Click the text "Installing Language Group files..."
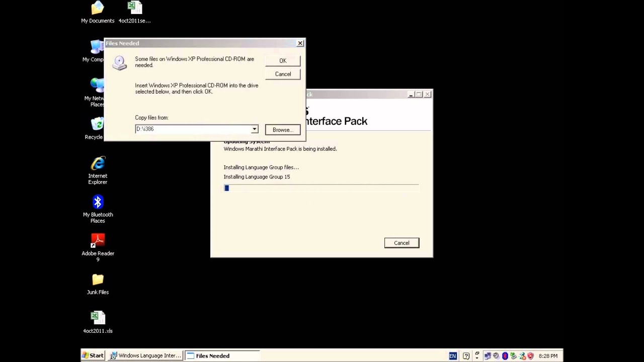 point(261,167)
